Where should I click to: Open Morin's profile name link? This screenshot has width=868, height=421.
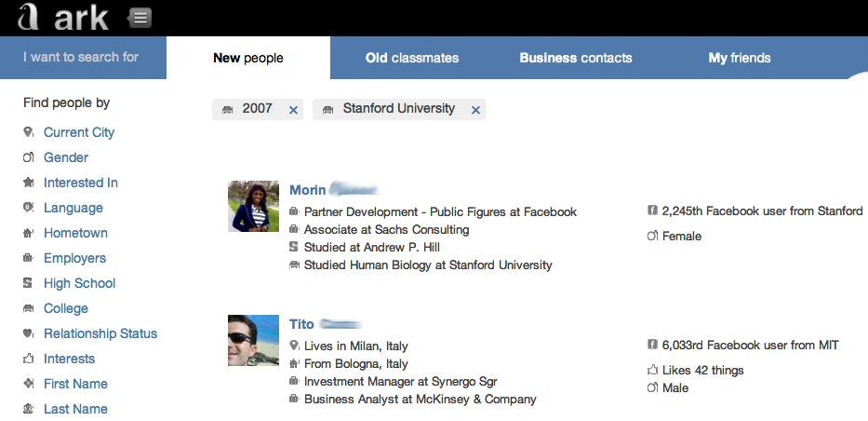(x=308, y=190)
